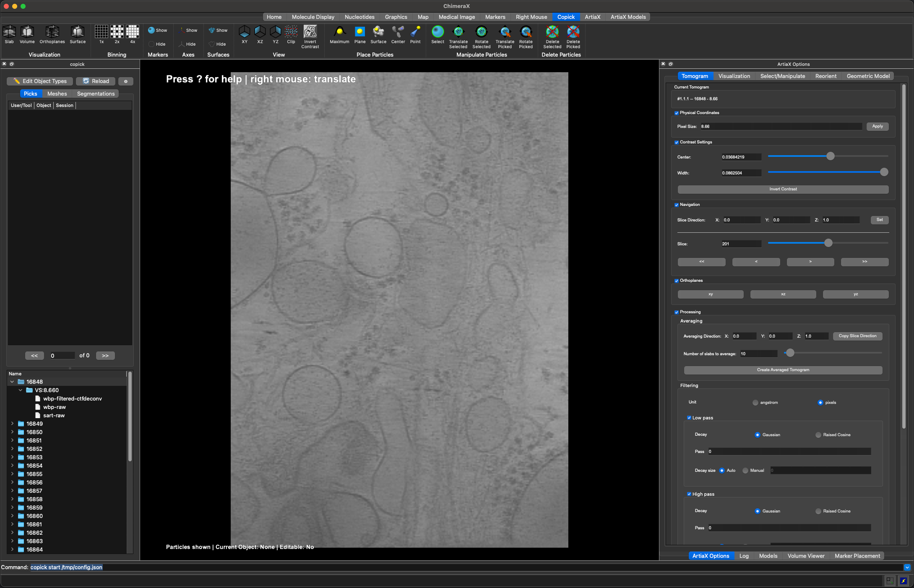Click the Reload button
The width and height of the screenshot is (914, 588).
point(96,81)
